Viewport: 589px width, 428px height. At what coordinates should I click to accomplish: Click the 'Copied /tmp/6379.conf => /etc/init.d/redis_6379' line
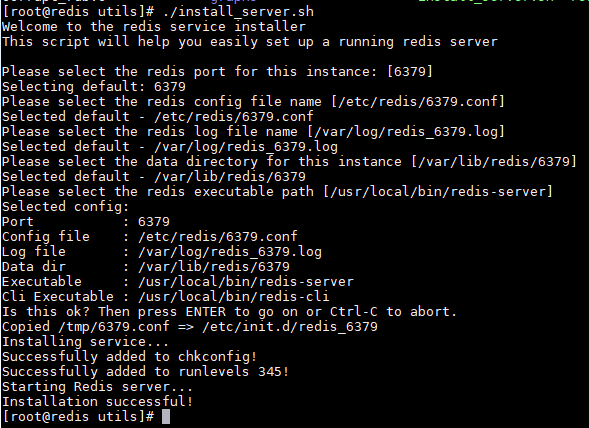(190, 327)
